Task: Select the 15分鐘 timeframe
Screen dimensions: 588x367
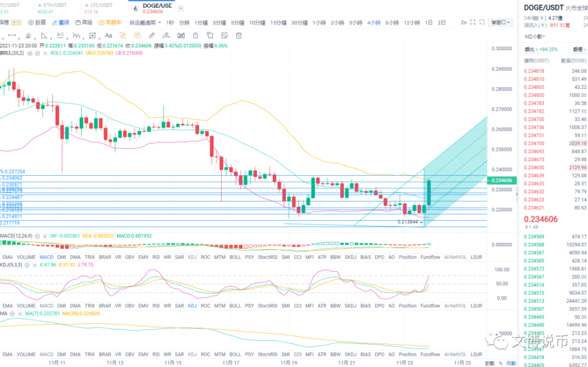Action: pos(278,22)
